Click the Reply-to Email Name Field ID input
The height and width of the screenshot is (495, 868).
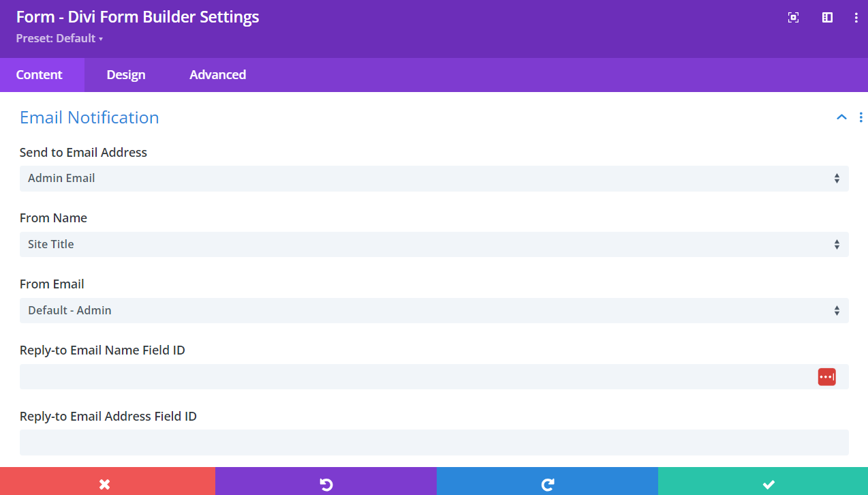click(416, 376)
